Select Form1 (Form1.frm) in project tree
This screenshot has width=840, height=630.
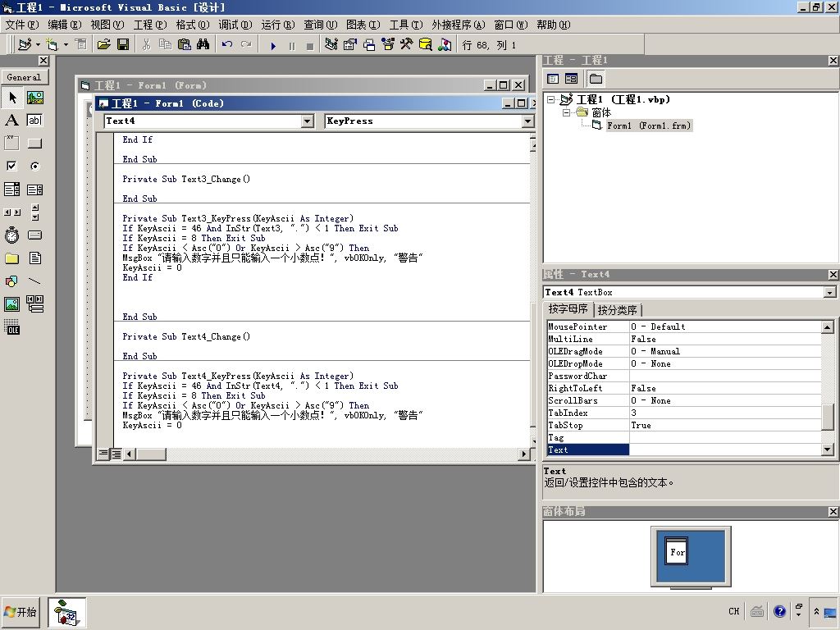[649, 126]
